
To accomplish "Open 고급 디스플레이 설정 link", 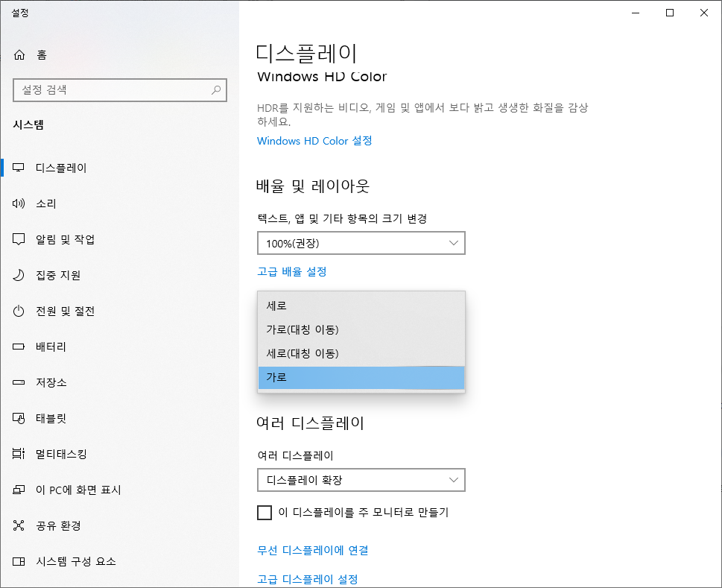I will [308, 579].
